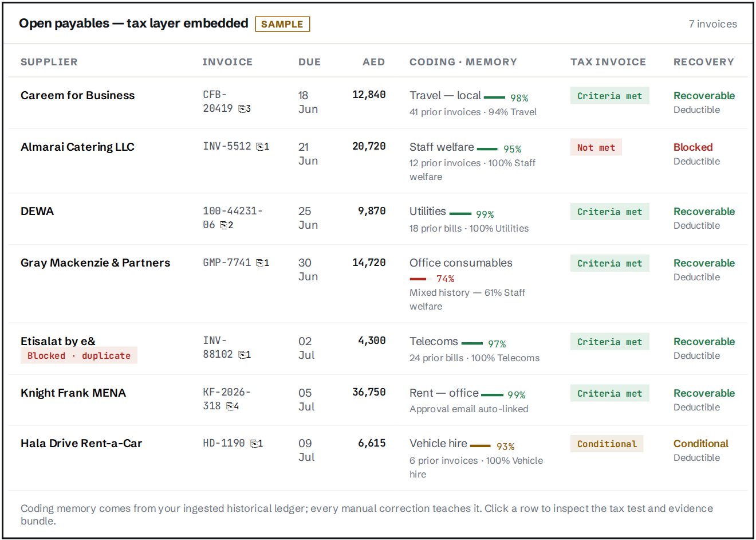Click the CODING · MEMORY column header
The height and width of the screenshot is (540, 756).
463,62
